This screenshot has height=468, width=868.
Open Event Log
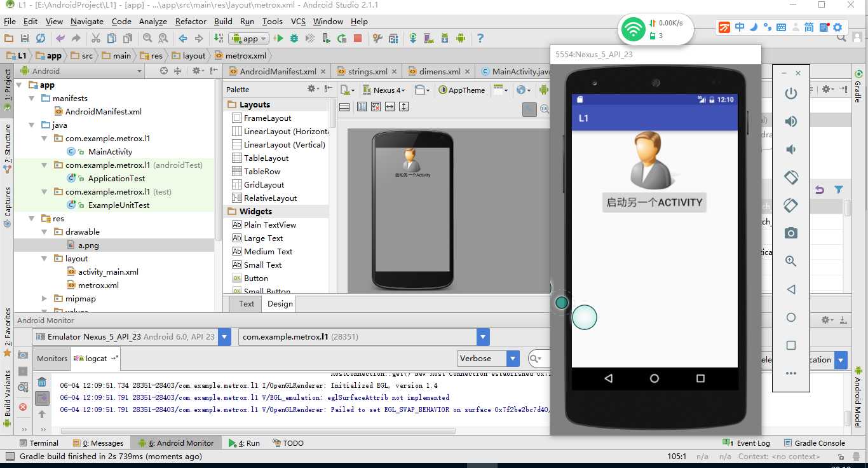[x=747, y=443]
